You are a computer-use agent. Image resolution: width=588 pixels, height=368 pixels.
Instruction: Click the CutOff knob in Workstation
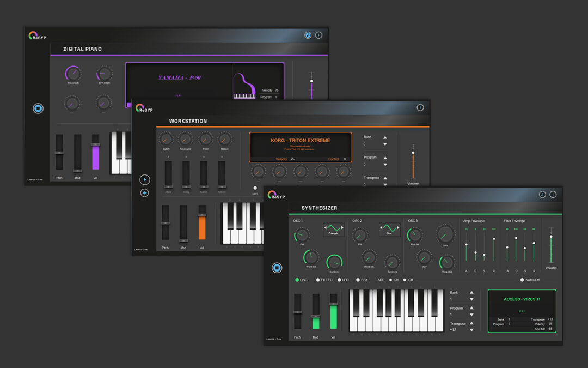point(166,140)
